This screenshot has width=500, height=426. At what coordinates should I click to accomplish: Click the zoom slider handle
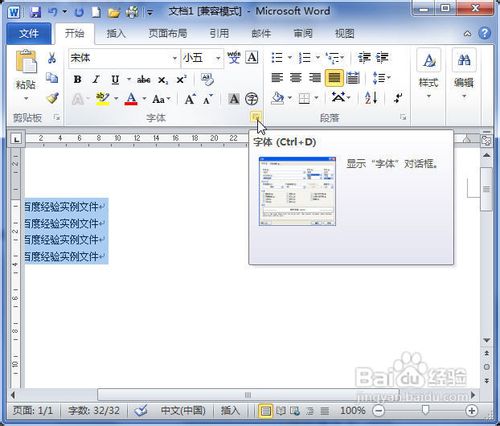425,410
